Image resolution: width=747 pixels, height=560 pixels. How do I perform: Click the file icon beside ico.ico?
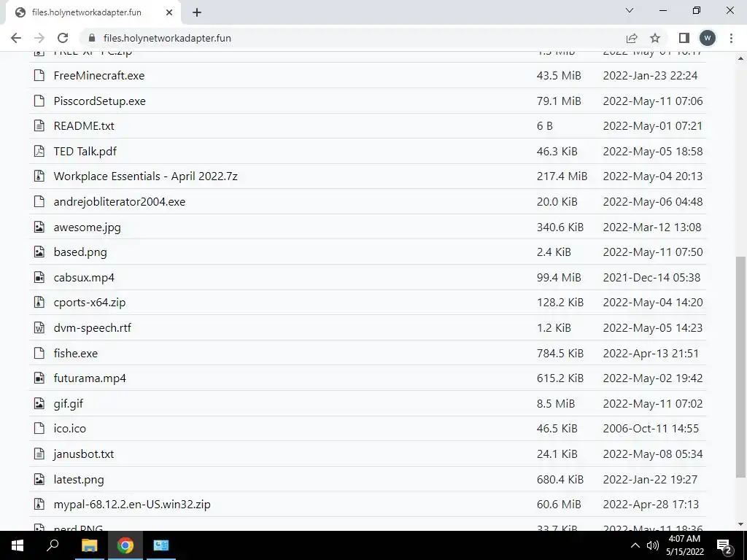[39, 429]
